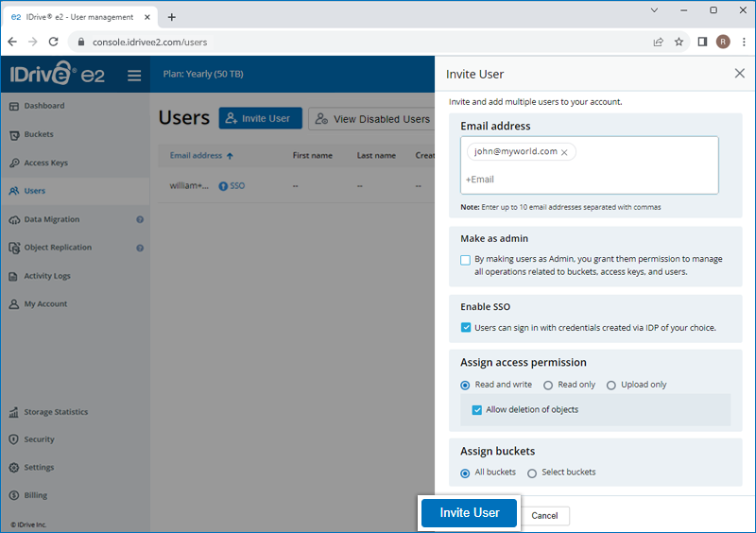The height and width of the screenshot is (533, 756).
Task: Select the Read only permission option
Action: tap(549, 386)
